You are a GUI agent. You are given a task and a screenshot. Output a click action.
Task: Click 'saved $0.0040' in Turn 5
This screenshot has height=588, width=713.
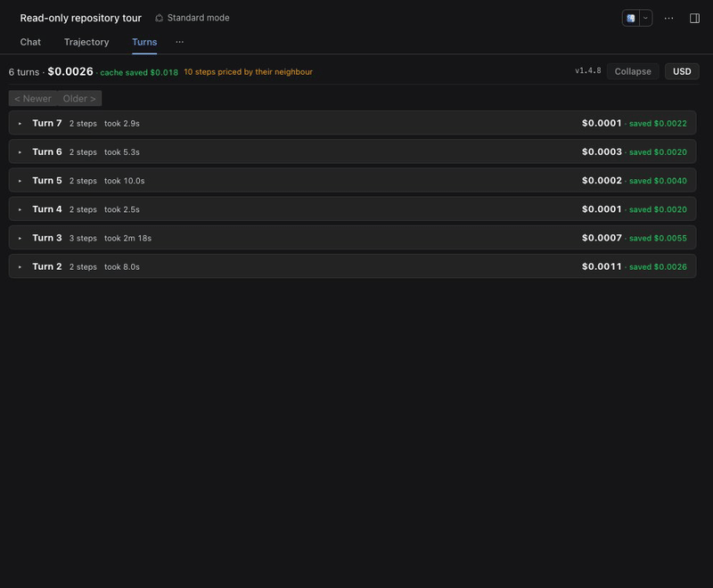click(658, 181)
